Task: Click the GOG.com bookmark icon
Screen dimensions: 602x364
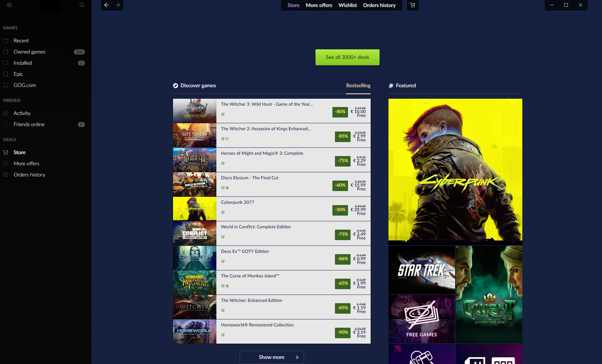Action: [x=6, y=85]
